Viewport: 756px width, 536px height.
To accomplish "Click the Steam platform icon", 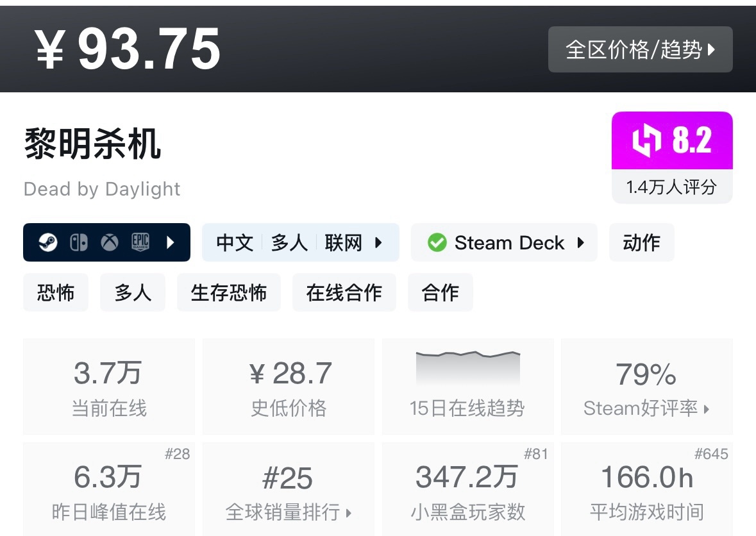I will coord(48,243).
